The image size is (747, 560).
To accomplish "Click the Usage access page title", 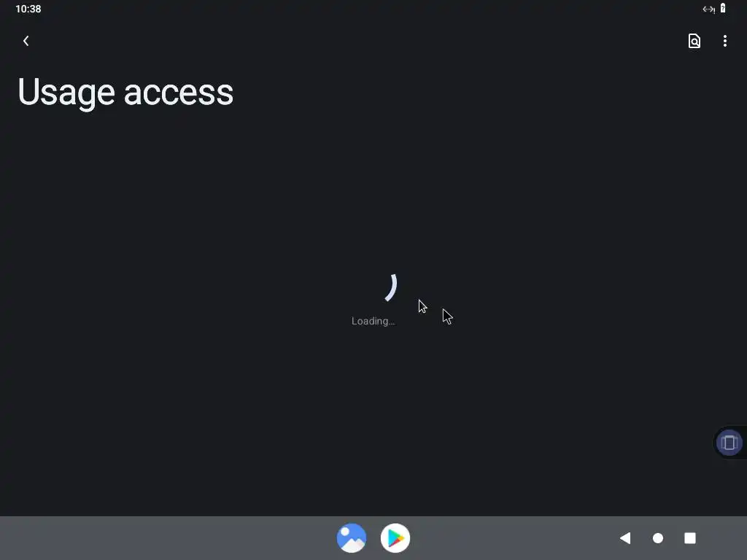I will click(125, 93).
